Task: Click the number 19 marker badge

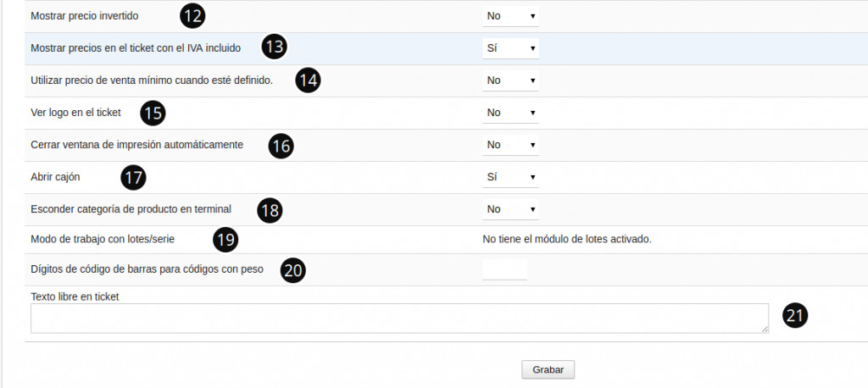Action: (225, 241)
